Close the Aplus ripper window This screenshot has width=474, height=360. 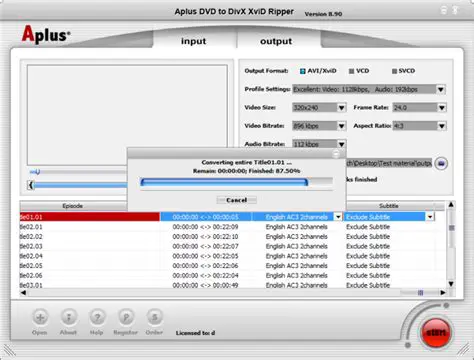tap(456, 10)
